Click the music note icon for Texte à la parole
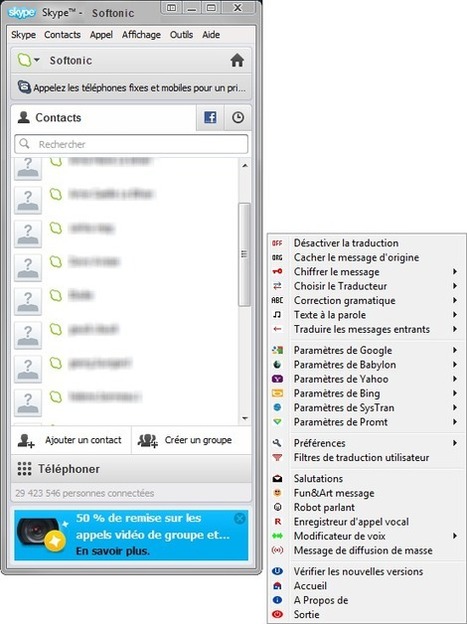The width and height of the screenshot is (467, 624). (x=277, y=315)
